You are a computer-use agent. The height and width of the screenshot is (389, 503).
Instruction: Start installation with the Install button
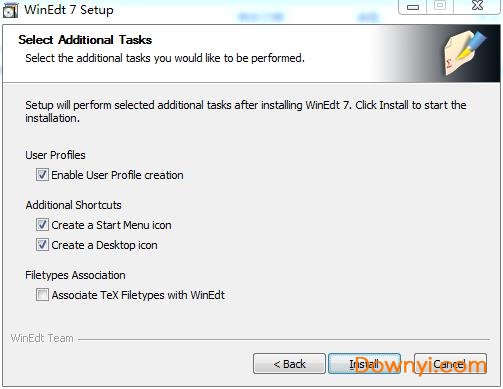(364, 364)
